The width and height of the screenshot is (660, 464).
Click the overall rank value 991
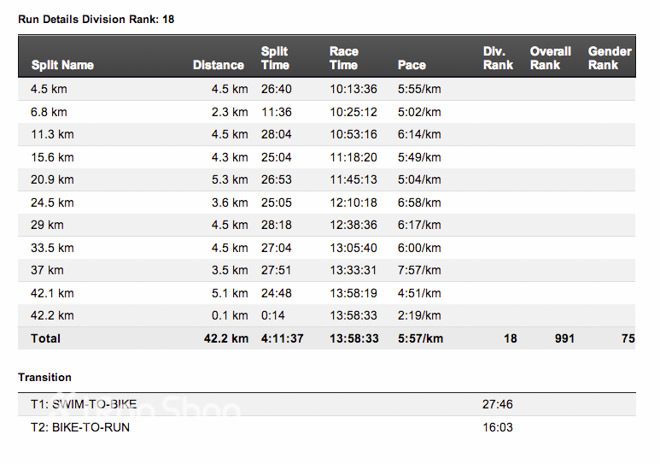point(564,339)
